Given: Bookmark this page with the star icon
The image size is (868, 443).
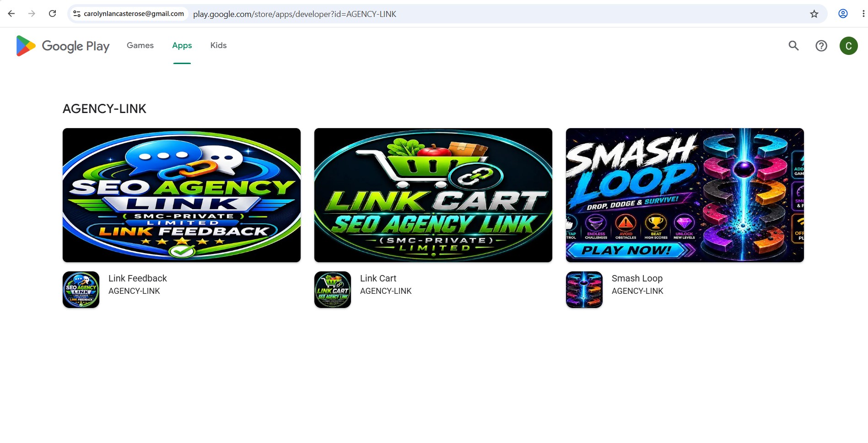Looking at the screenshot, I should (x=814, y=14).
